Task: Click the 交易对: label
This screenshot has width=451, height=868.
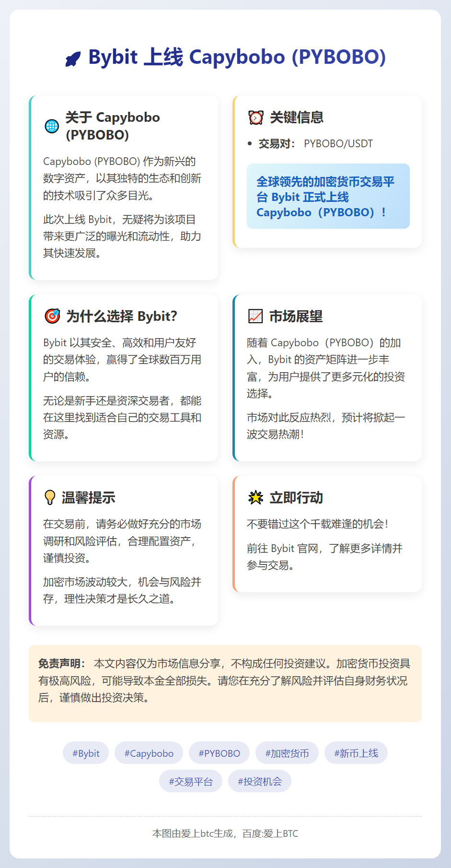Action: coord(277,143)
